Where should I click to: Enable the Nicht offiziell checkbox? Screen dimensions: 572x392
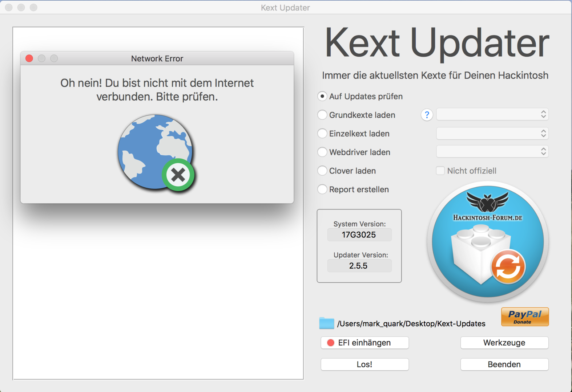coord(440,171)
